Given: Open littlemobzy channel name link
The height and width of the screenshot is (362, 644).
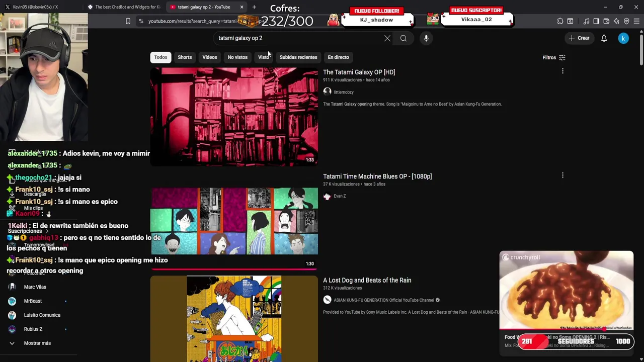Looking at the screenshot, I should (344, 93).
